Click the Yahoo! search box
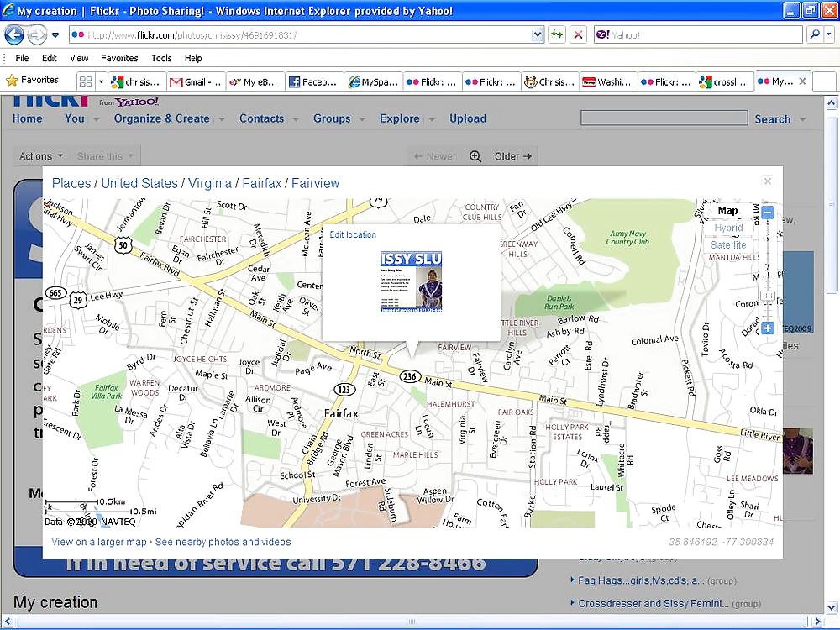840x630 pixels. click(698, 35)
